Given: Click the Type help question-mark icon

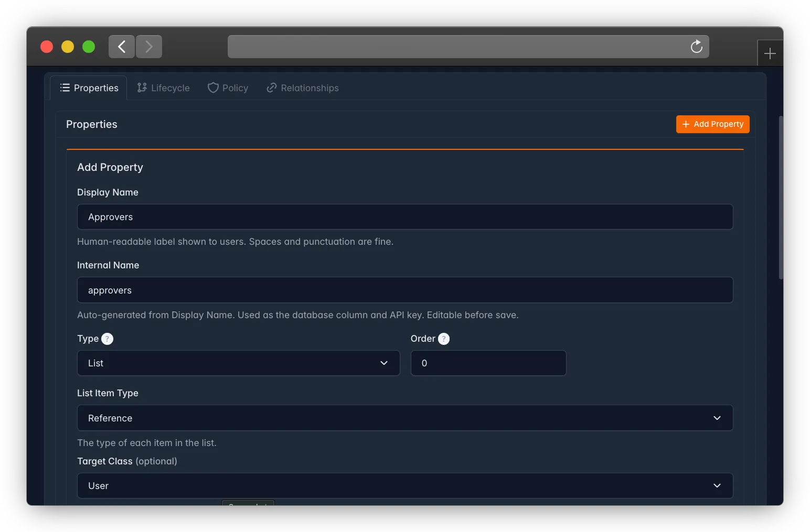Looking at the screenshot, I should (107, 339).
